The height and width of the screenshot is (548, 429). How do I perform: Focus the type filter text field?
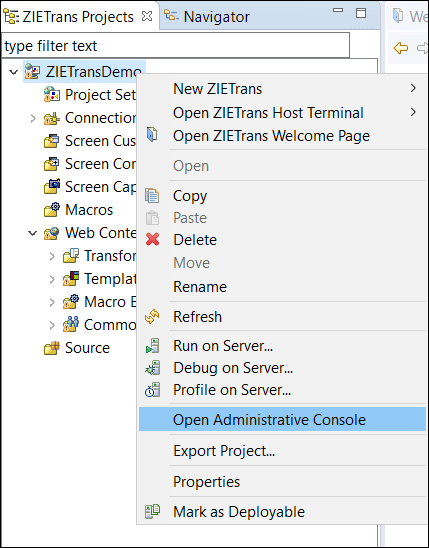pos(176,46)
